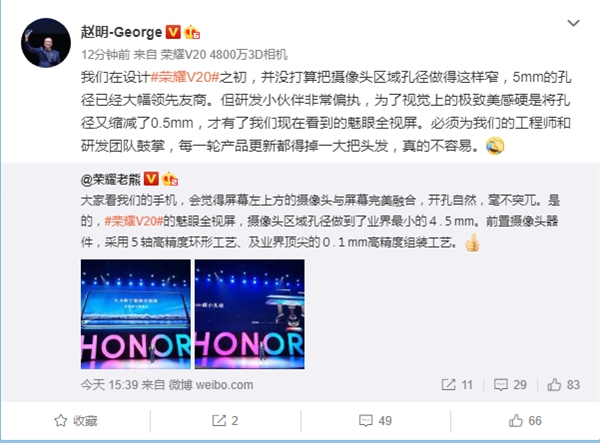
Task: Click the crown badge beside 荣耀老熊
Action: (x=170, y=179)
